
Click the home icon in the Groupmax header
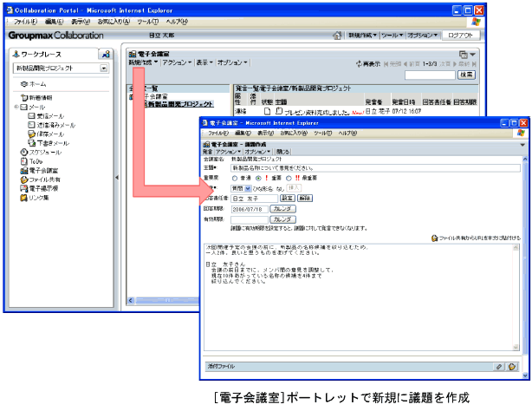(x=337, y=36)
